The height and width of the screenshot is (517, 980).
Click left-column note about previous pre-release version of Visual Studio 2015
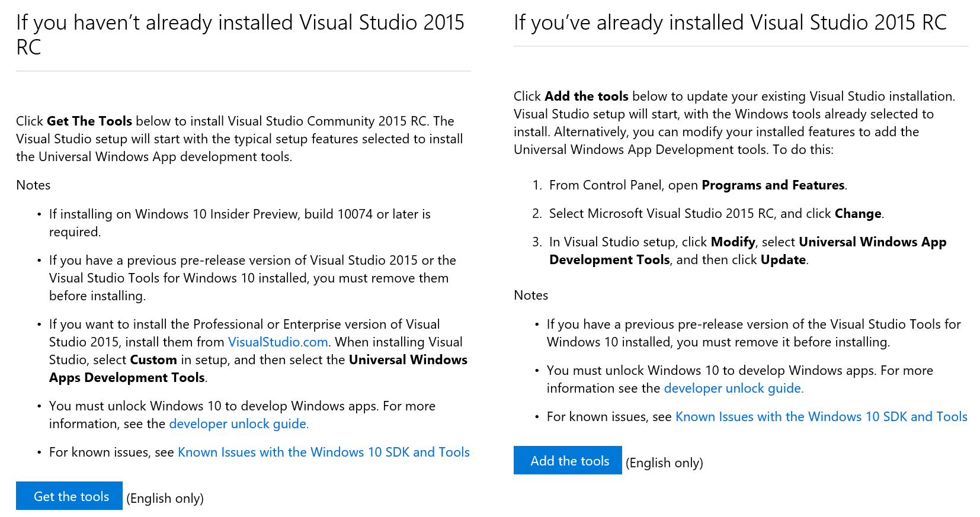[252, 278]
